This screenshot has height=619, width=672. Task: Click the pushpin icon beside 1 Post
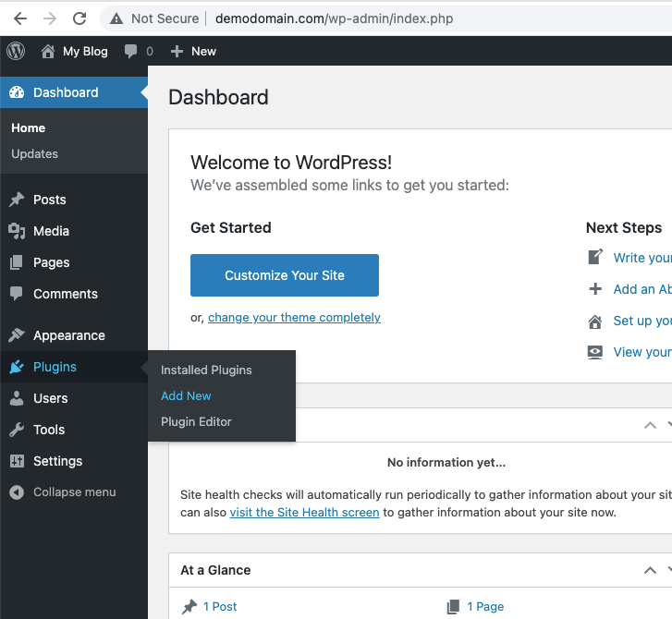189,607
